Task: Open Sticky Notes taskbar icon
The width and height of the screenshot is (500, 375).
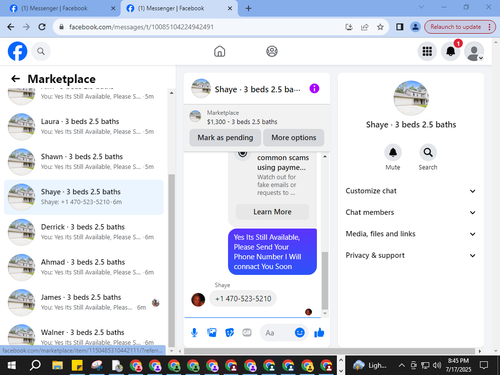Action: [77, 365]
